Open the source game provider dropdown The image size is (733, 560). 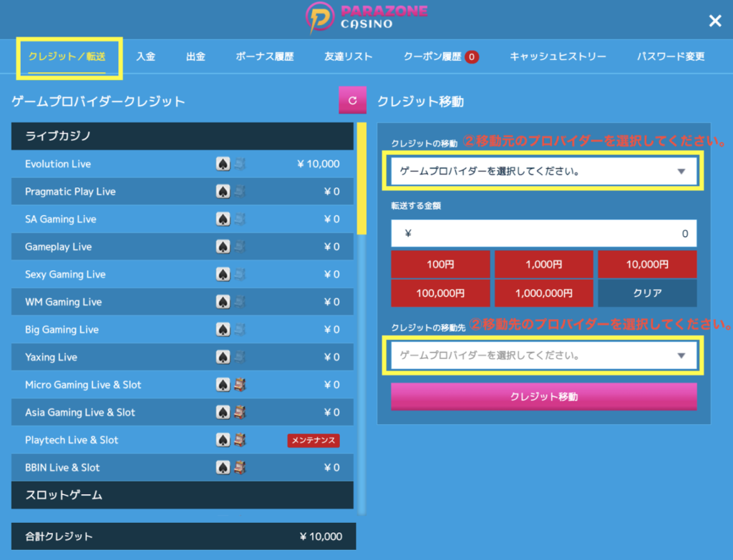point(543,171)
